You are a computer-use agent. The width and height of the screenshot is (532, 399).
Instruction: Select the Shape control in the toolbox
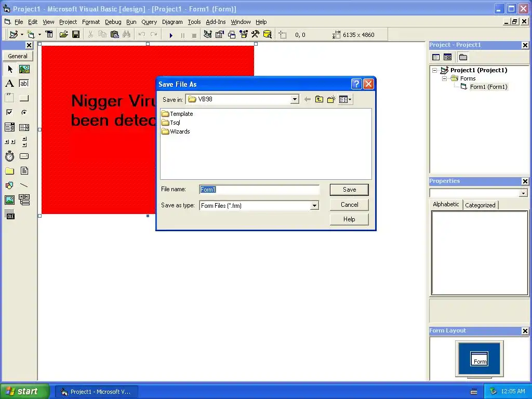pyautogui.click(x=10, y=185)
